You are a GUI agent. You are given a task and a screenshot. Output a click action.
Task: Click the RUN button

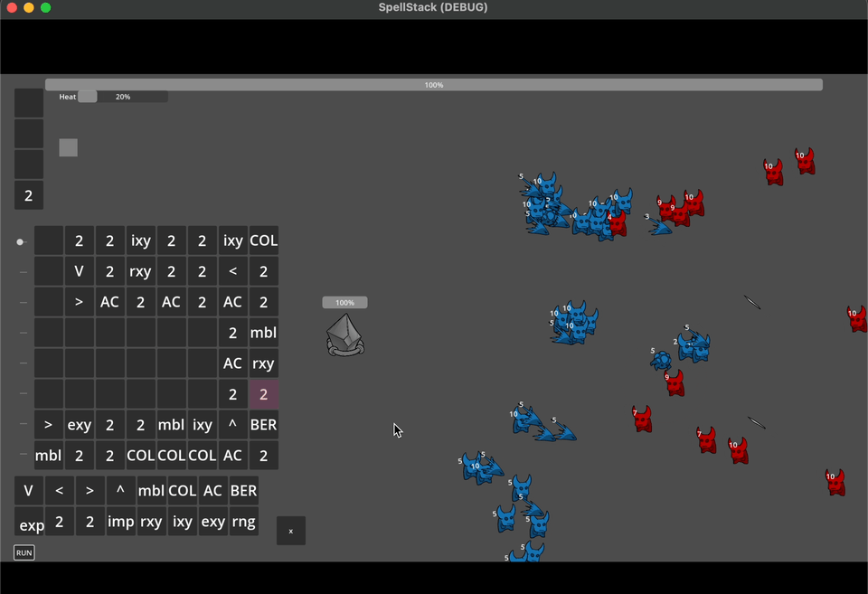pyautogui.click(x=24, y=552)
